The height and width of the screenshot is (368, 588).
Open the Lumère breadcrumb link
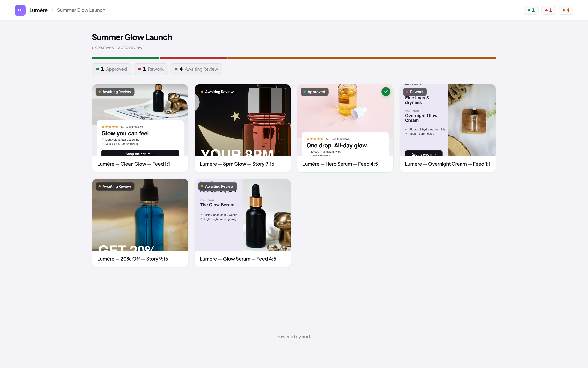pos(38,10)
